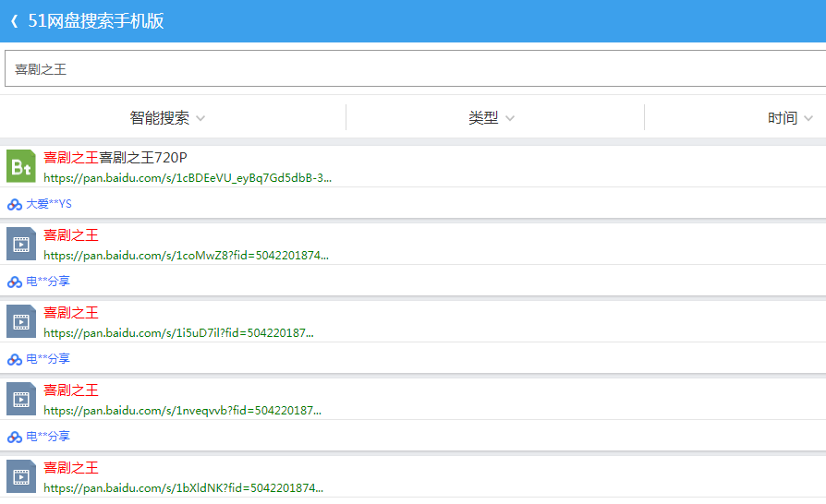826x504 pixels.
Task: Open 电**分享 uploader below 1coMwZ8 result
Action: [48, 281]
